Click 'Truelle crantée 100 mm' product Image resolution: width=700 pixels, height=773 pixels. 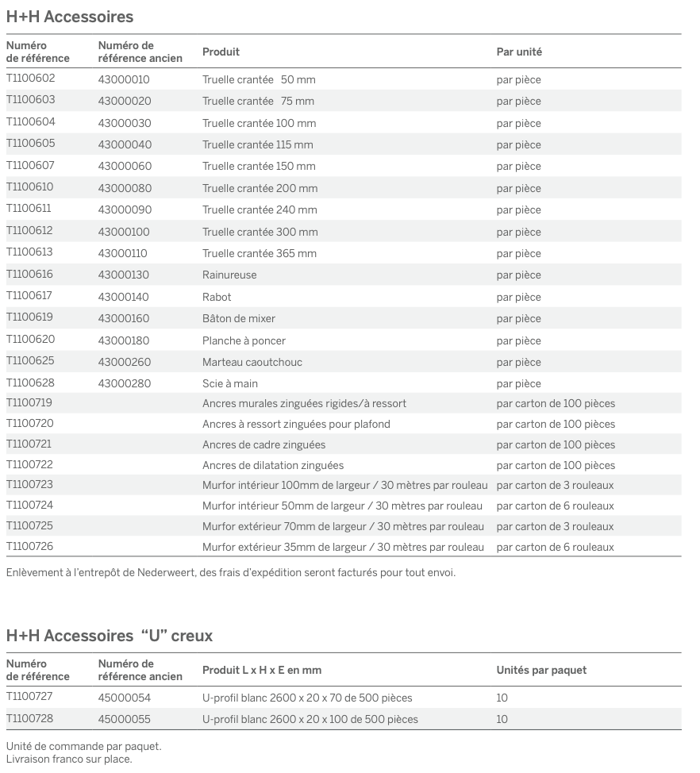click(x=259, y=123)
